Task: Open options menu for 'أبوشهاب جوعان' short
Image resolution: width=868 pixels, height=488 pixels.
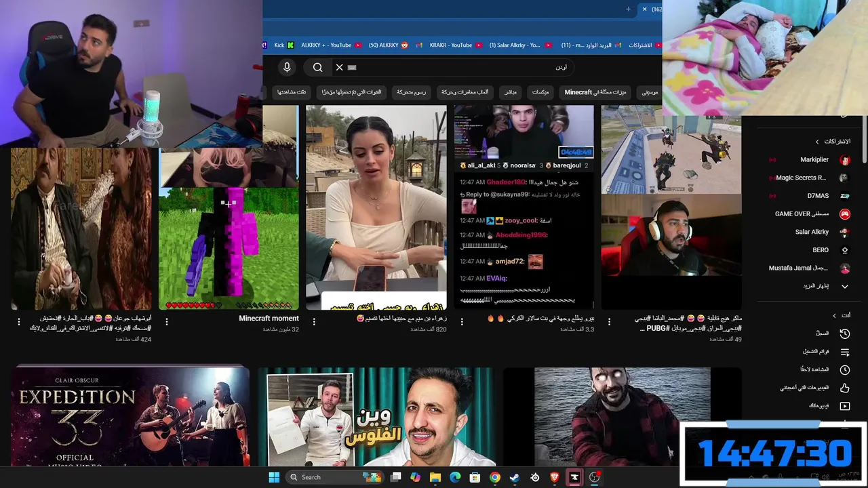Action: [x=18, y=321]
